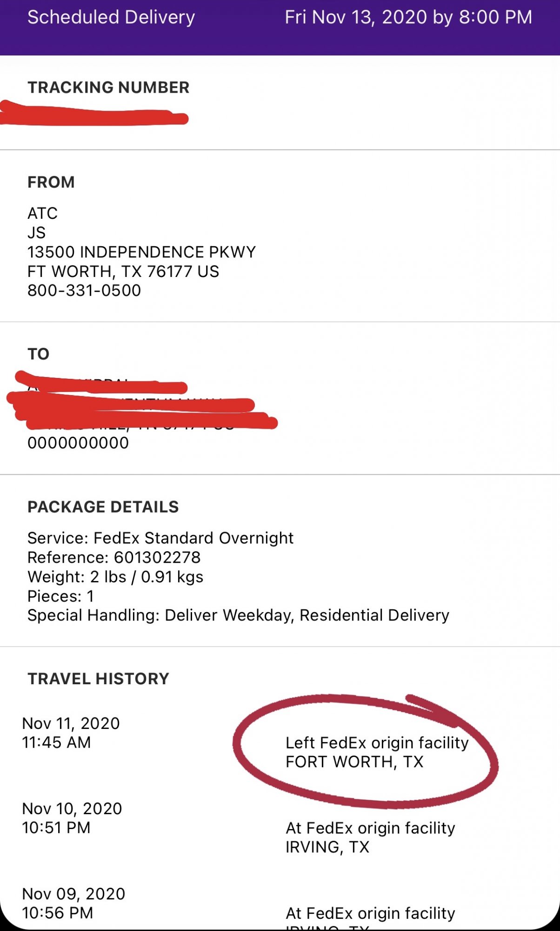560x931 pixels.
Task: Tap the TO section heading
Action: [39, 354]
